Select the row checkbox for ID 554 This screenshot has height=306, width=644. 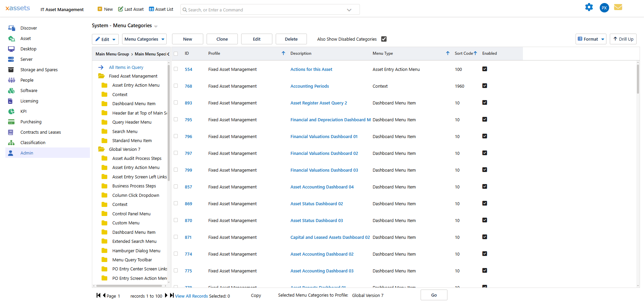tap(176, 69)
